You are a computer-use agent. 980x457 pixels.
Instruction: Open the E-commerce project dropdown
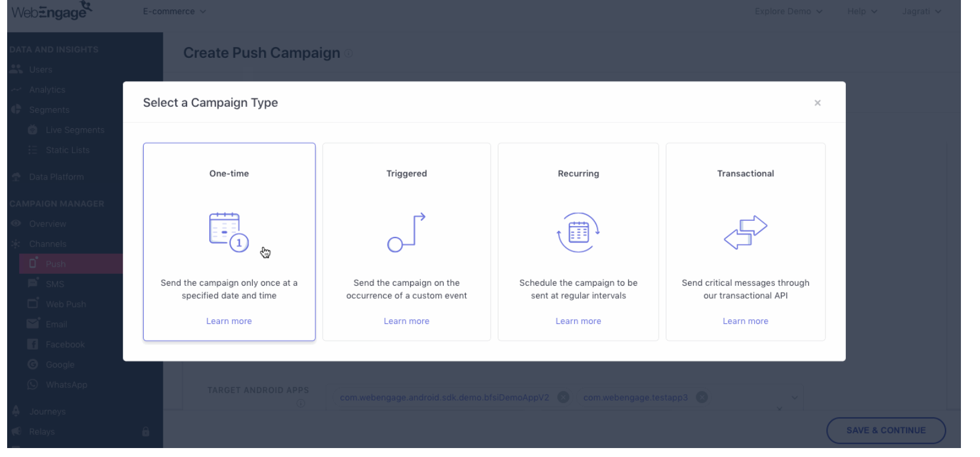click(174, 11)
